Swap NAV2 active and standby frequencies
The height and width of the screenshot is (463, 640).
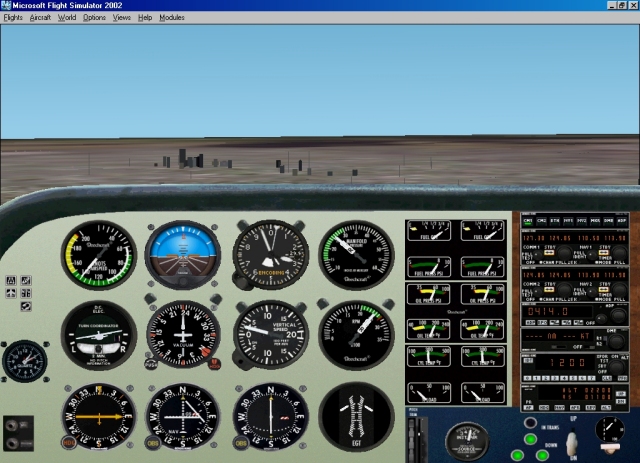[604, 289]
